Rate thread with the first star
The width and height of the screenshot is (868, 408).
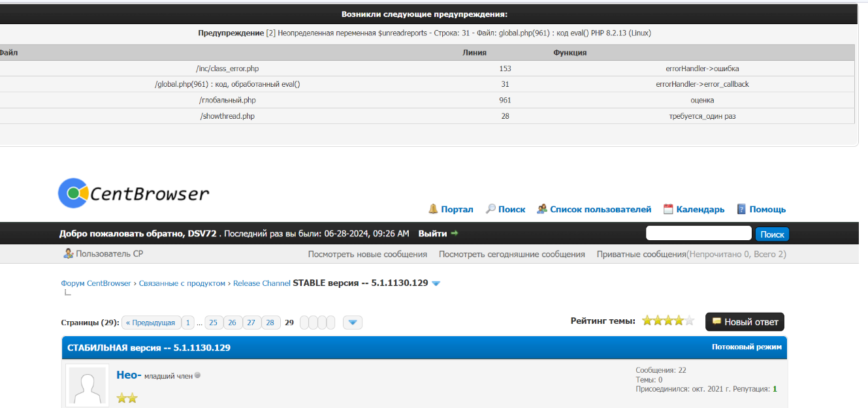[647, 321]
